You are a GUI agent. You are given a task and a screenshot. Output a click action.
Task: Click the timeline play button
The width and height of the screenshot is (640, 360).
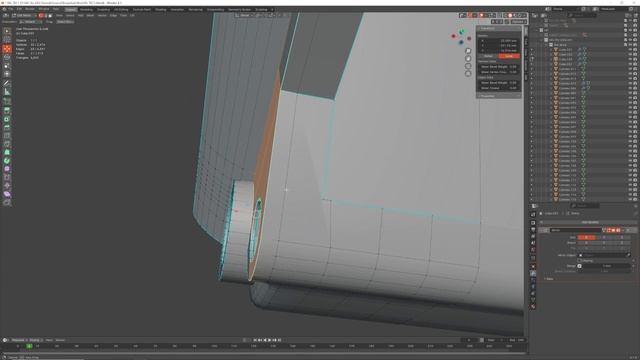pos(269,340)
